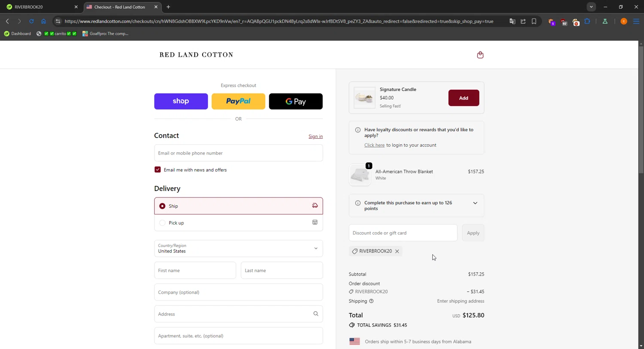This screenshot has width=644, height=349.
Task: Focus the Apartment, suite, etc. field
Action: 238,336
